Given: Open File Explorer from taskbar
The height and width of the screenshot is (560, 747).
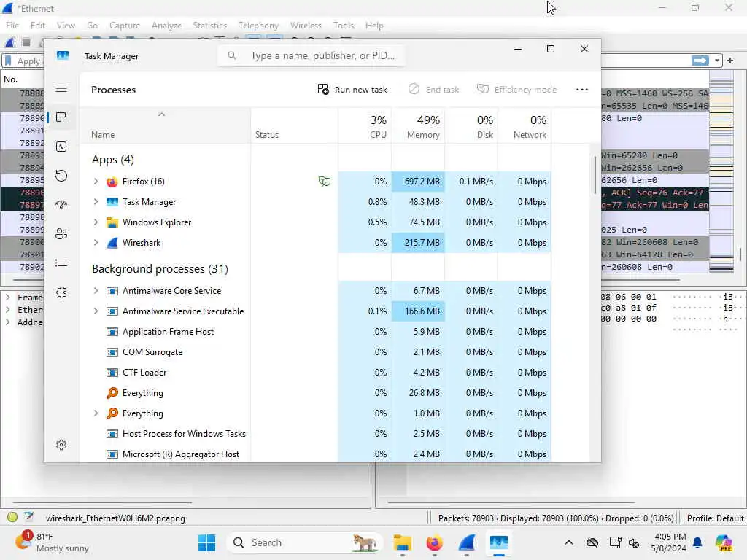Looking at the screenshot, I should click(x=402, y=542).
